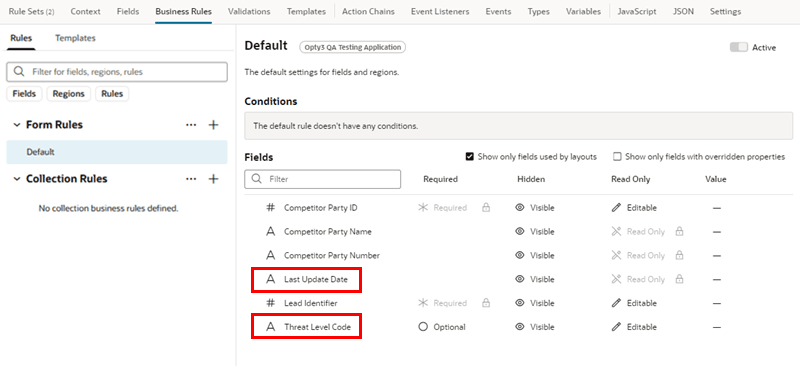
Task: Open Collection Rules more options ellipsis
Action: pyautogui.click(x=191, y=179)
